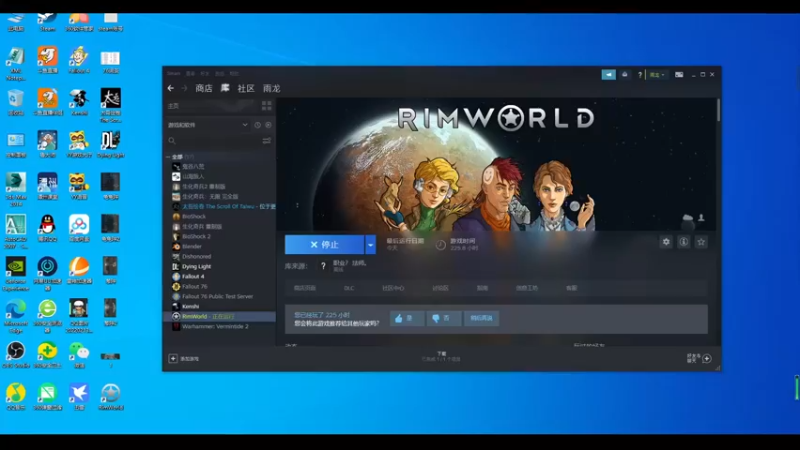Open the DLC tab for RimWorld
800x450 pixels.
coord(349,288)
